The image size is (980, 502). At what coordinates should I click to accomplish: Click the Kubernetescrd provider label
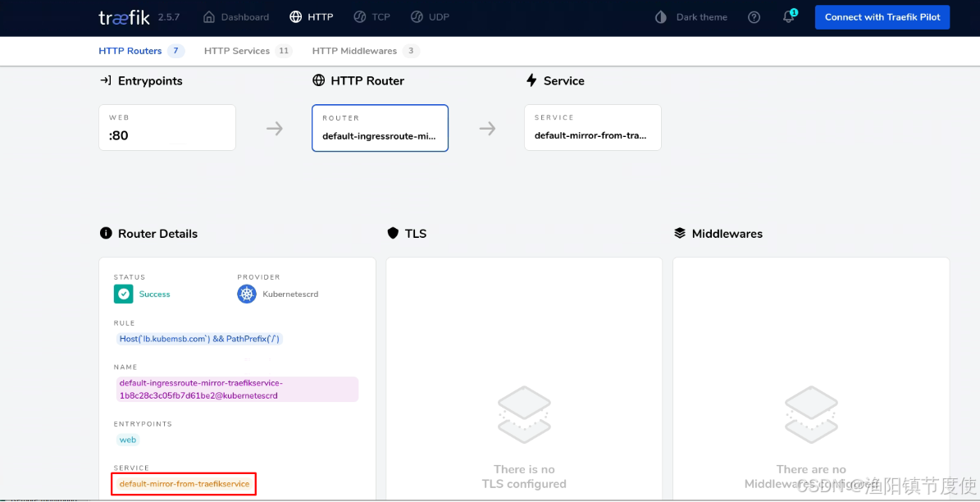tap(290, 294)
